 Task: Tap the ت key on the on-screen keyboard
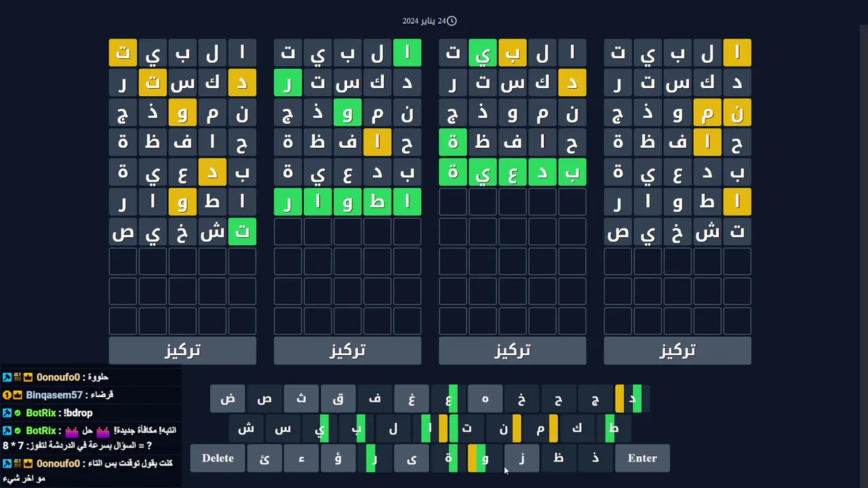[x=466, y=428]
